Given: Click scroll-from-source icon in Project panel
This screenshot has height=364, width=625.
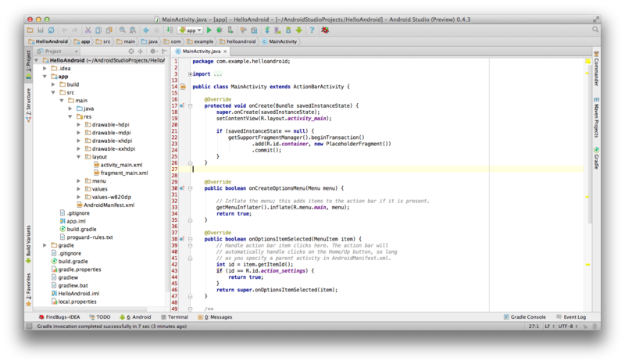Looking at the screenshot, I should [x=131, y=51].
